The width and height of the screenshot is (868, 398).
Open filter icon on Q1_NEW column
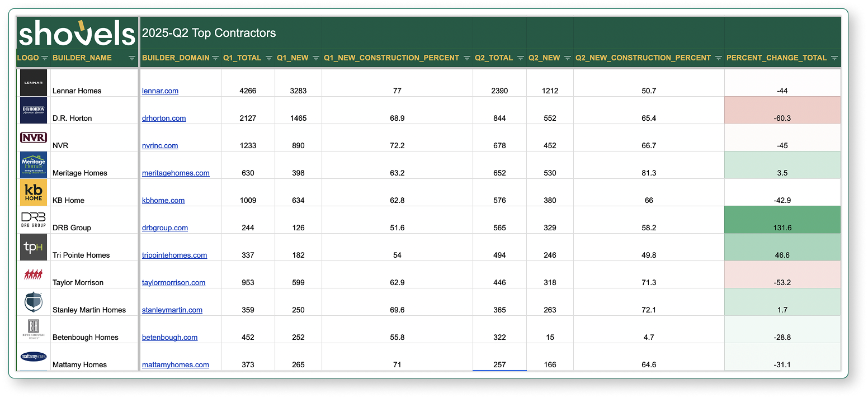(x=316, y=58)
